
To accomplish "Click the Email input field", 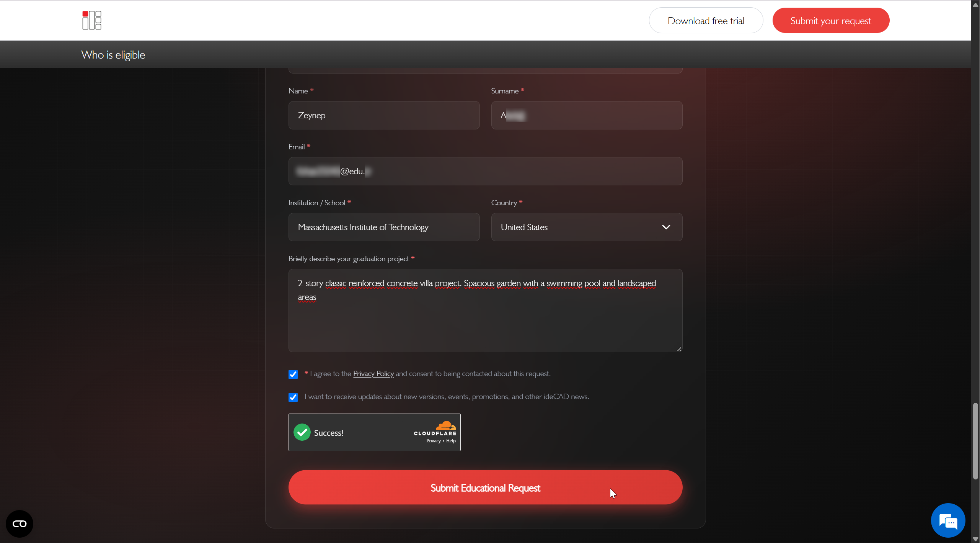I will [x=485, y=171].
